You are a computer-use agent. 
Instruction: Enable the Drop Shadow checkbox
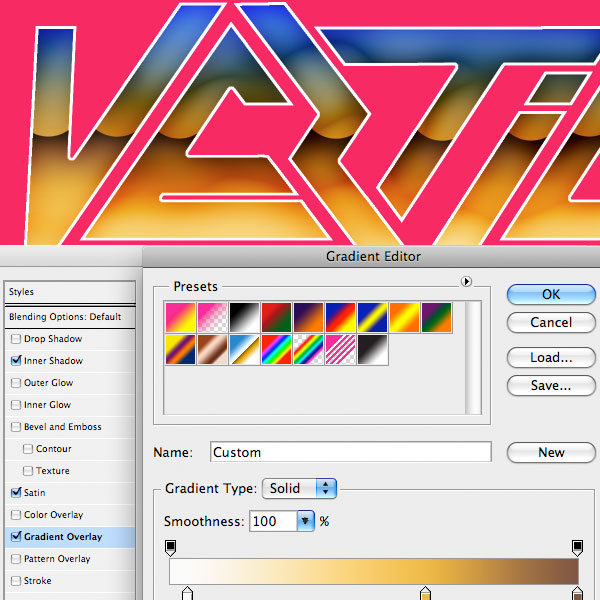tap(16, 339)
